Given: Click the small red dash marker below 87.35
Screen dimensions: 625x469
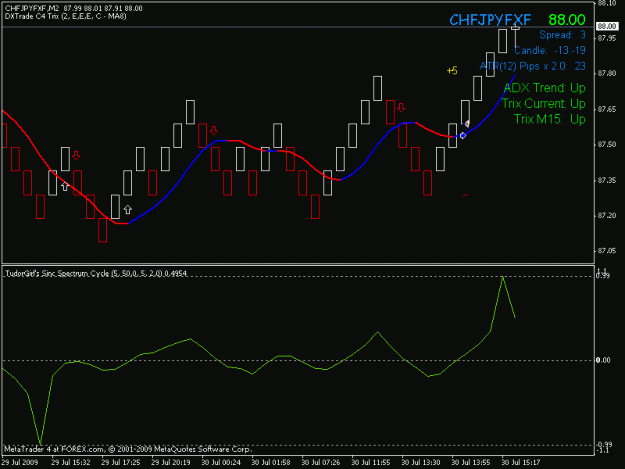Looking at the screenshot, I should click(x=465, y=195).
